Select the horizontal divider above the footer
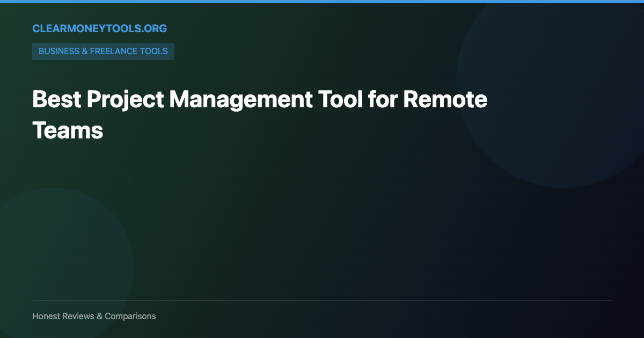 tap(322, 300)
